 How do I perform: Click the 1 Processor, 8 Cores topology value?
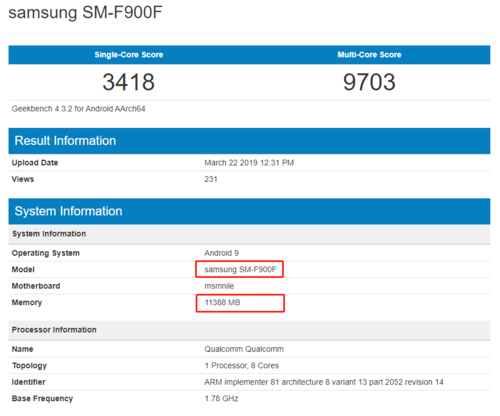pos(242,366)
